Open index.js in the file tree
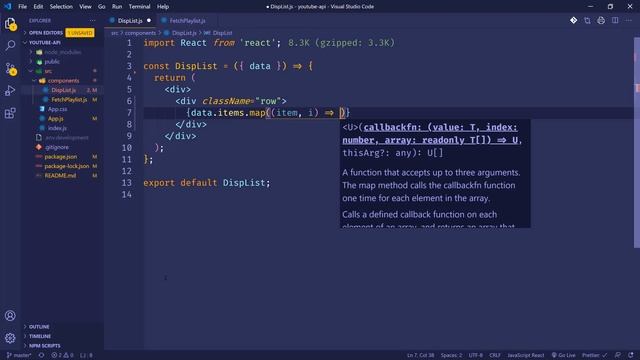 [57, 128]
